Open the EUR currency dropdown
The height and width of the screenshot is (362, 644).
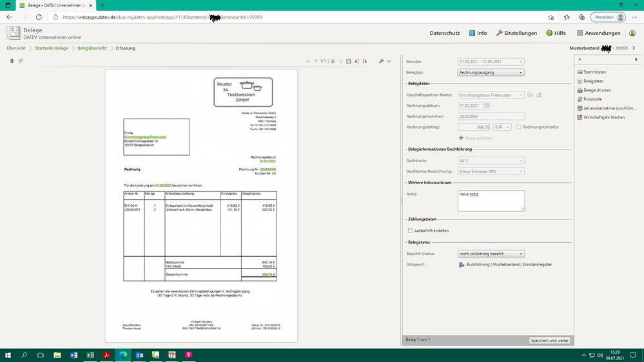click(502, 128)
